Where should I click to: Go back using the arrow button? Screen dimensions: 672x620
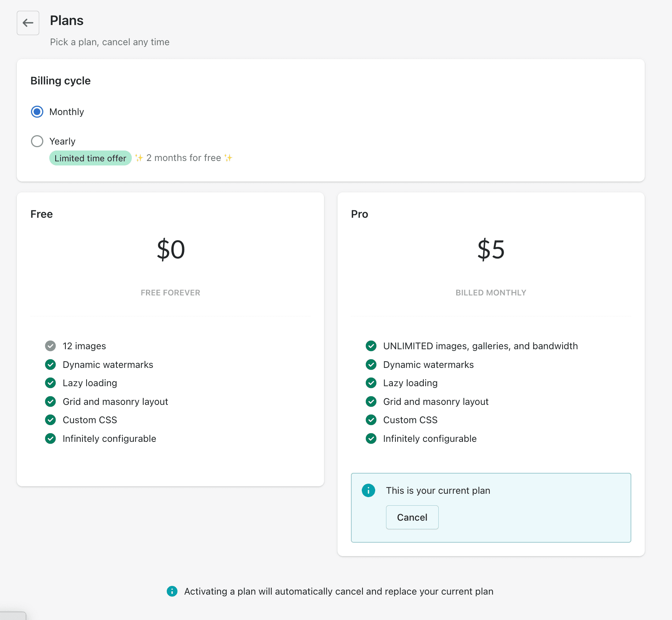[28, 23]
